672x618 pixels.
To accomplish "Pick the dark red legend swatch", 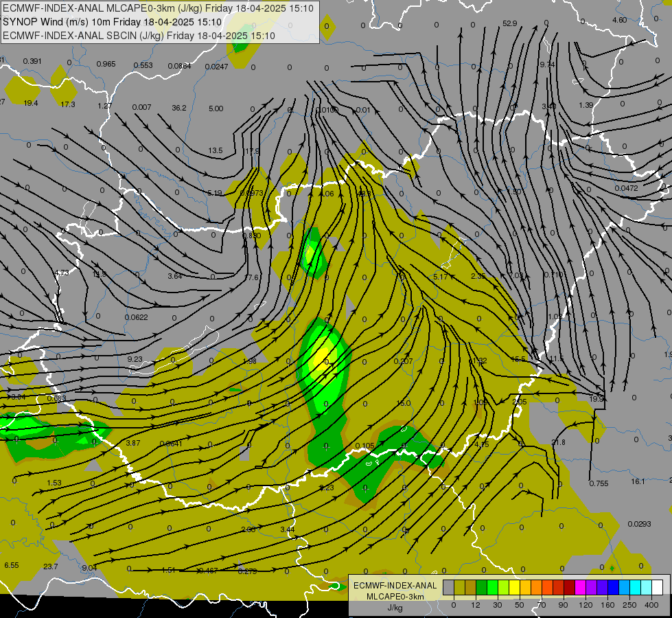I will [x=569, y=587].
